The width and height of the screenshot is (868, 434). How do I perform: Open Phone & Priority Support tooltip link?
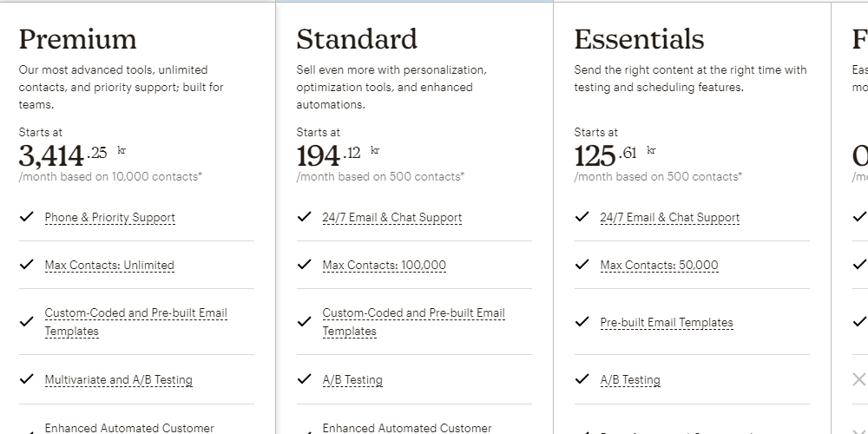[x=109, y=218]
